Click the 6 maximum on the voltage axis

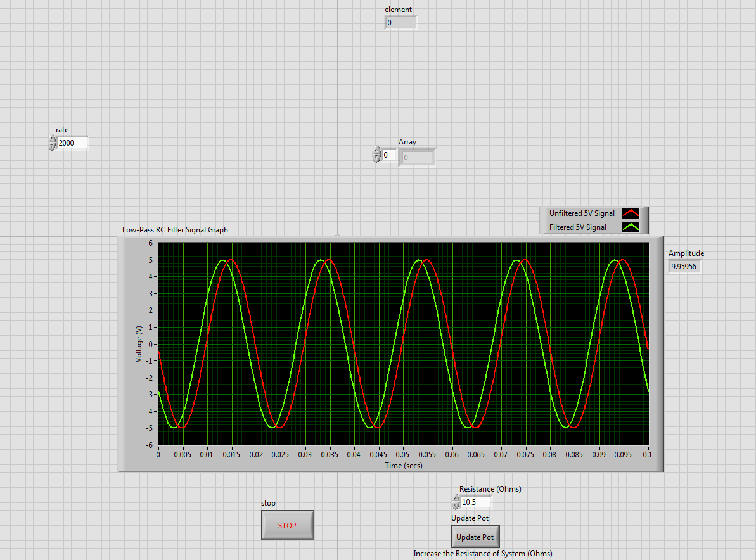point(150,243)
